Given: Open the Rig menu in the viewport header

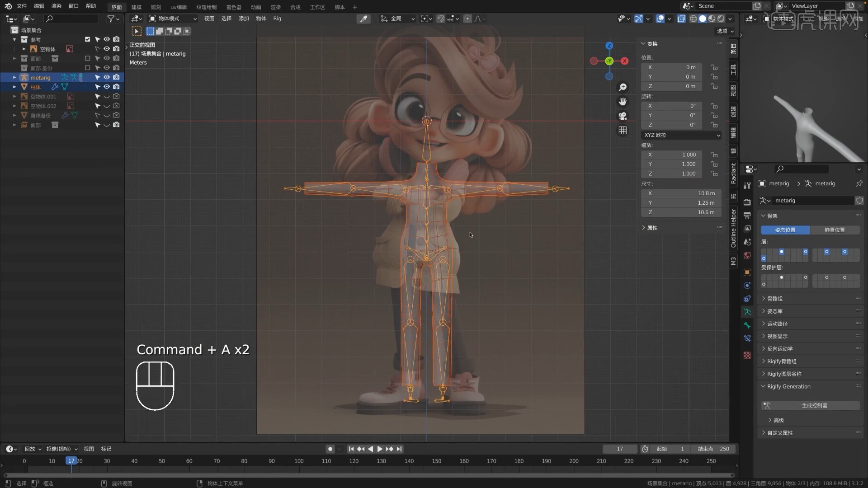Looking at the screenshot, I should pyautogui.click(x=277, y=19).
